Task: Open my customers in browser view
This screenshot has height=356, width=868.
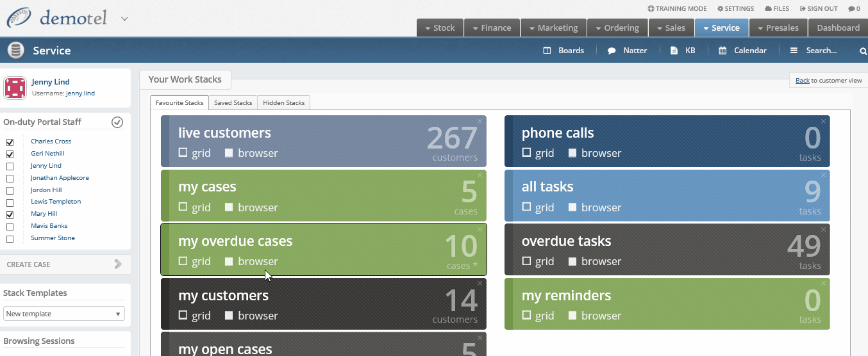Action: tap(252, 316)
